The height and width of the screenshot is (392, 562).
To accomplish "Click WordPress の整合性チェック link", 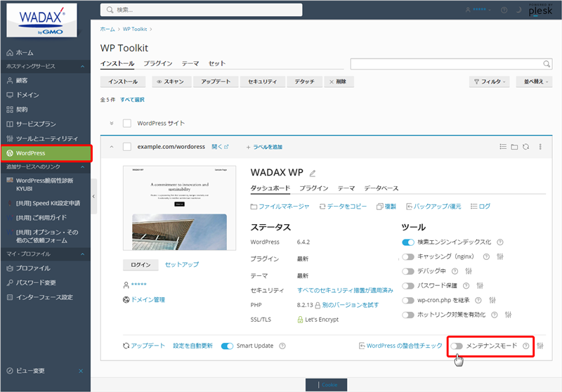I will click(400, 346).
